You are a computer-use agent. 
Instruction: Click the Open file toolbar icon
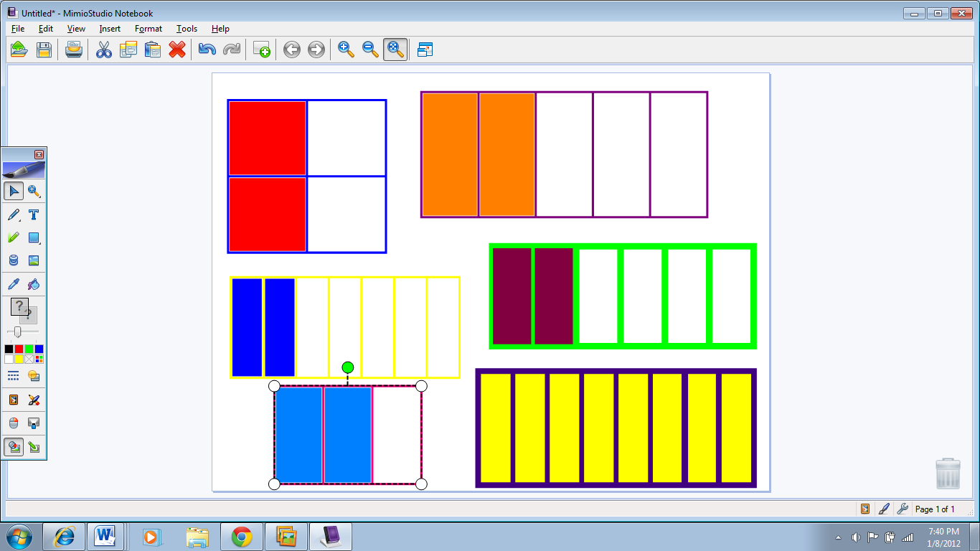pyautogui.click(x=19, y=50)
